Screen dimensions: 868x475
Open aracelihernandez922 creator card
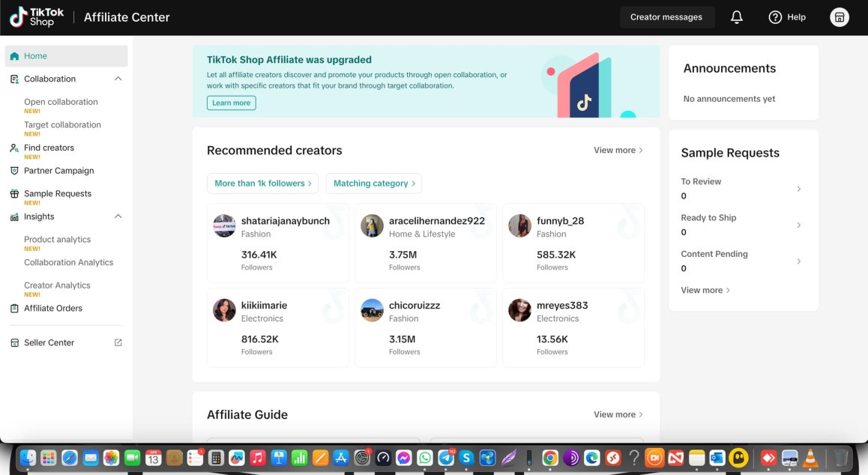click(425, 243)
